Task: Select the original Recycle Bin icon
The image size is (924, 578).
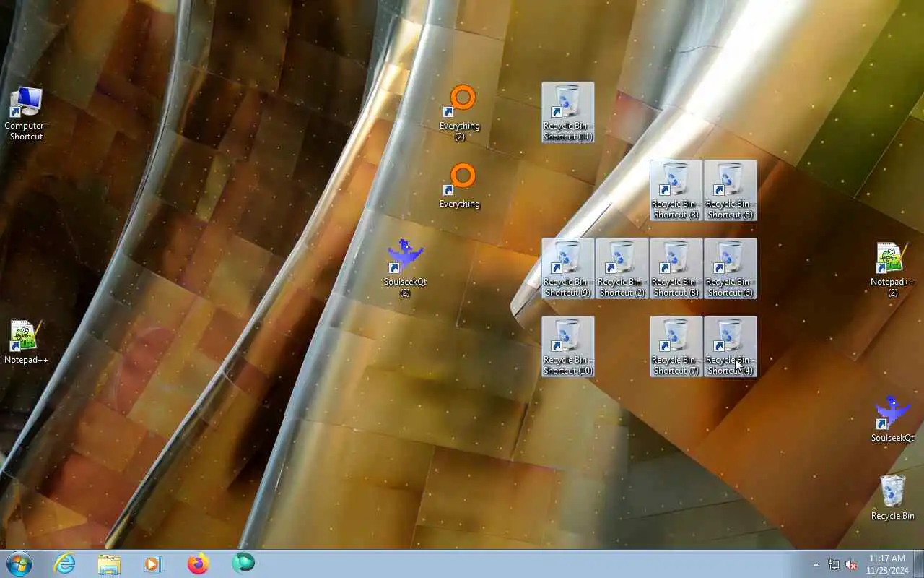Action: pyautogui.click(x=893, y=497)
